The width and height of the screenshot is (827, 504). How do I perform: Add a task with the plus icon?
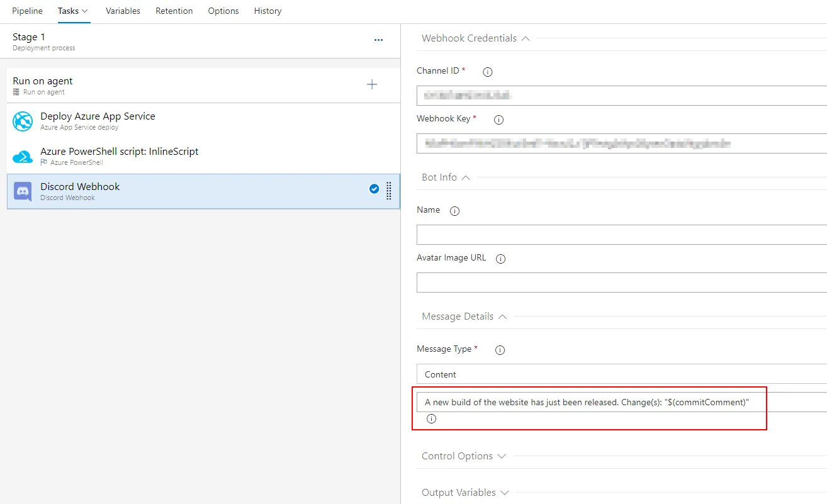click(x=372, y=84)
